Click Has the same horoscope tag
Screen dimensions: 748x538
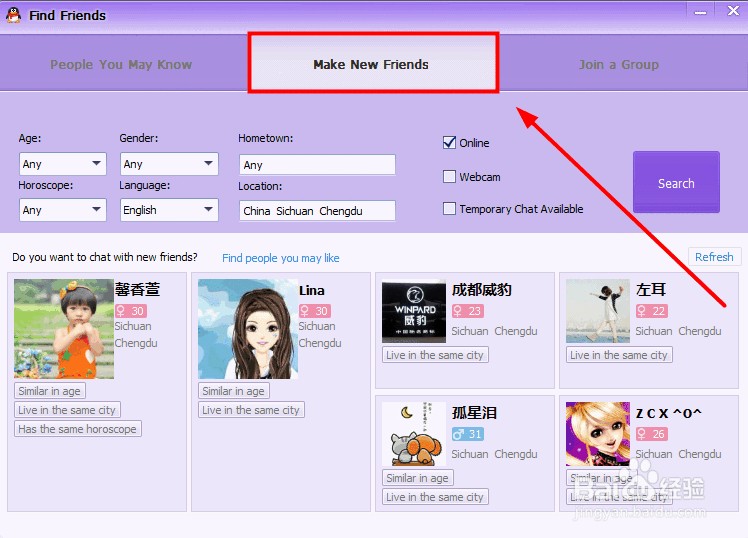77,429
